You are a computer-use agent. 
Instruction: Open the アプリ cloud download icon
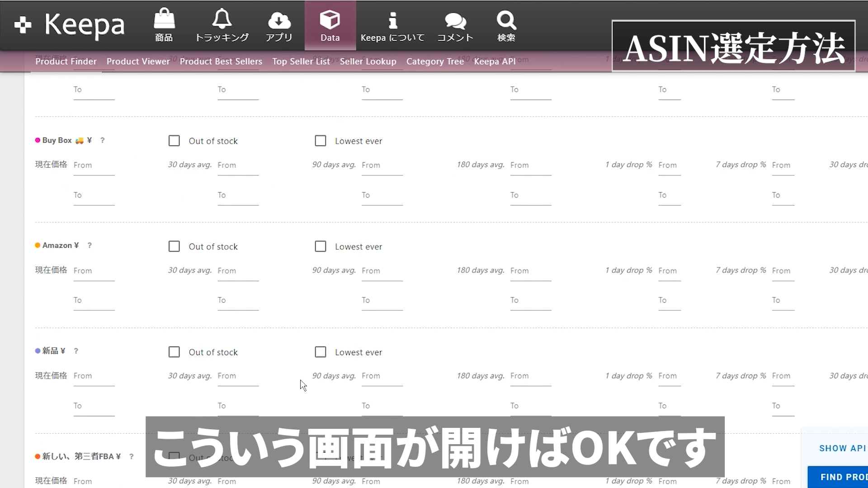279,20
